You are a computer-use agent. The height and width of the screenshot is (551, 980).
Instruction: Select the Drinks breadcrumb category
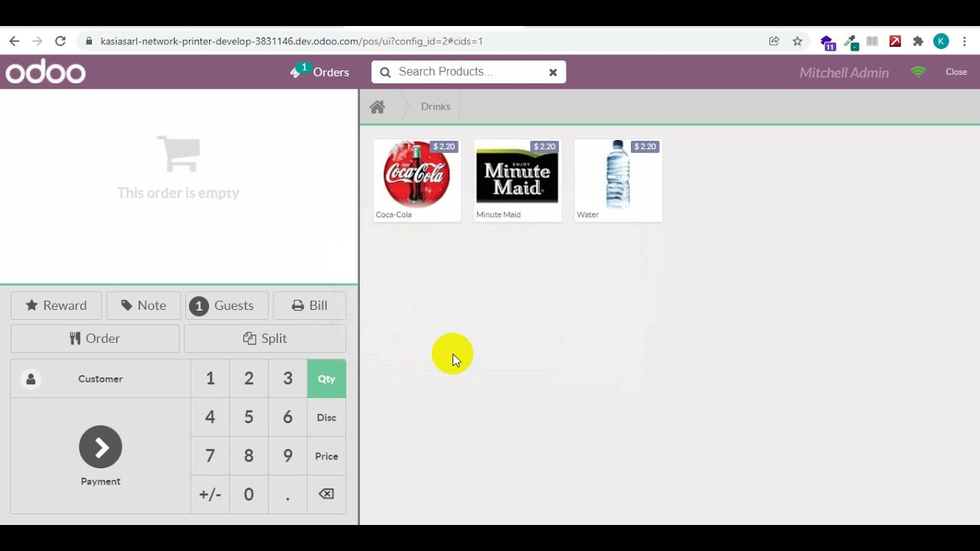tap(436, 106)
